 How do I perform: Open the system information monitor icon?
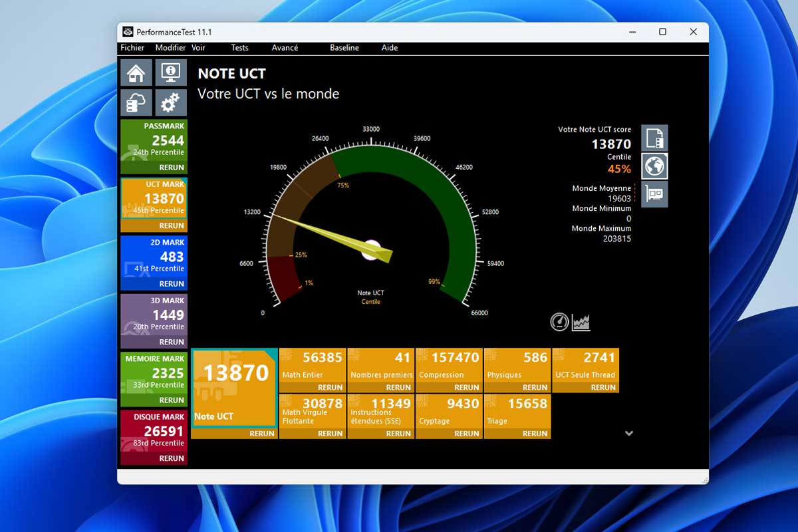[171, 72]
